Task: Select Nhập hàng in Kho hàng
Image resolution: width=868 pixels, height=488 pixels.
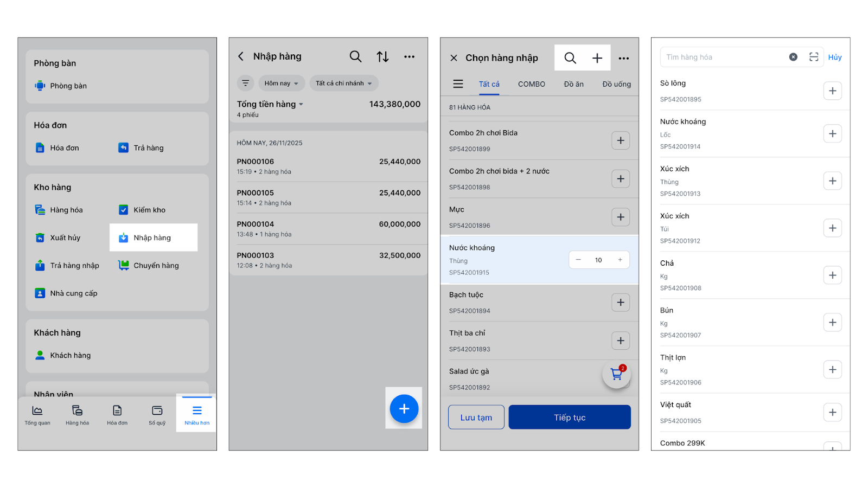Action: tap(154, 237)
